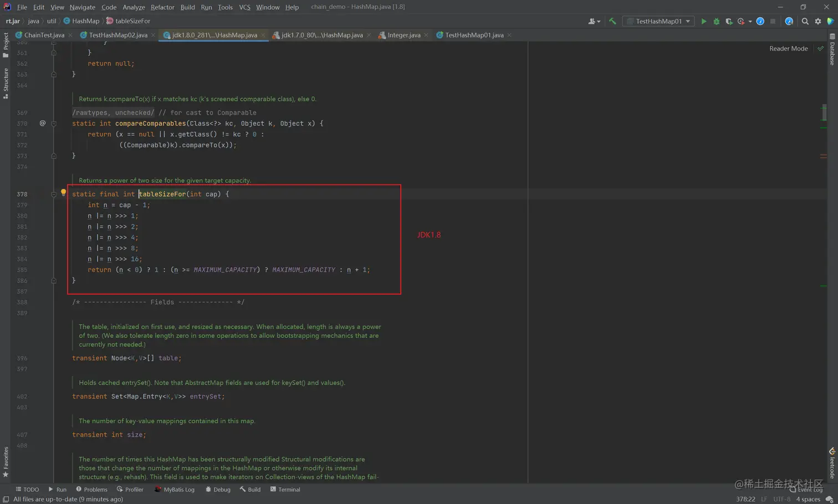Click UTF-8 encoding in status bar
The height and width of the screenshot is (504, 838).
point(782,500)
